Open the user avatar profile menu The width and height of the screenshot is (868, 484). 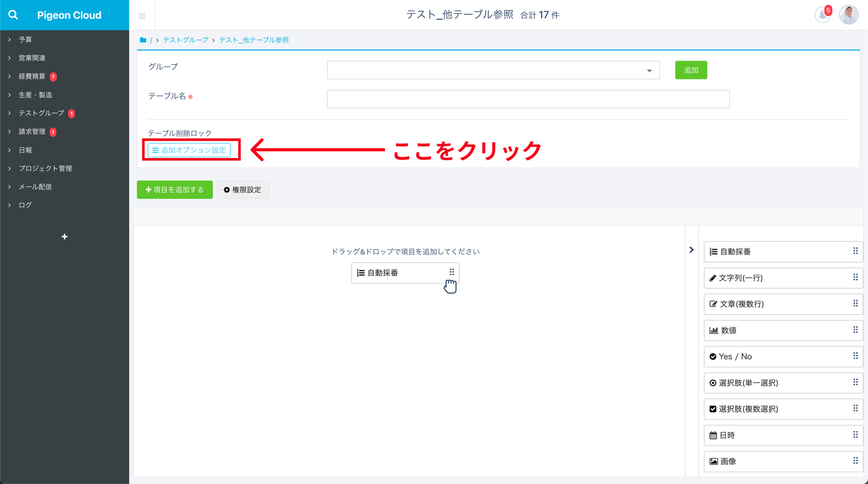tap(848, 15)
